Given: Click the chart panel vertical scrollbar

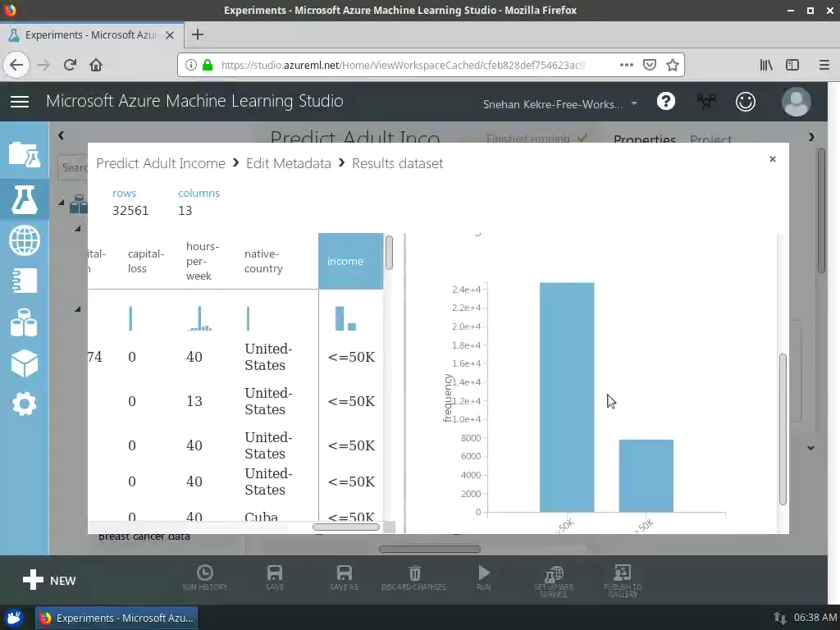Looking at the screenshot, I should (x=783, y=428).
